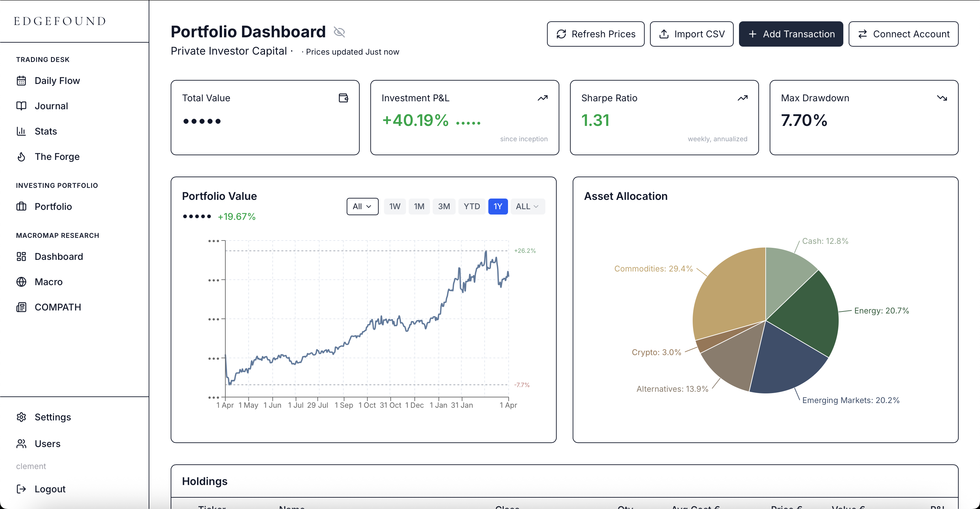Open Stats page from sidebar

click(x=46, y=131)
